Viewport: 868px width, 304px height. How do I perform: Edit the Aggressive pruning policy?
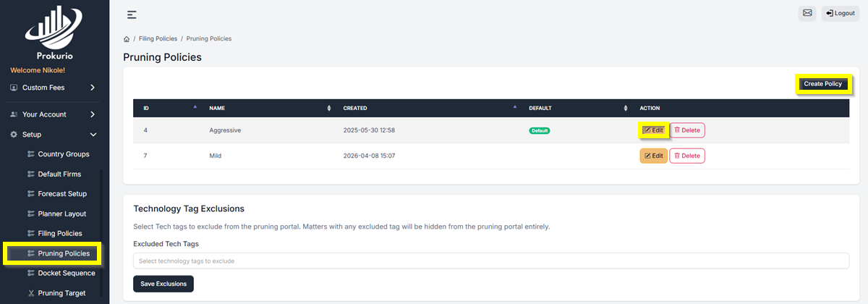point(654,130)
